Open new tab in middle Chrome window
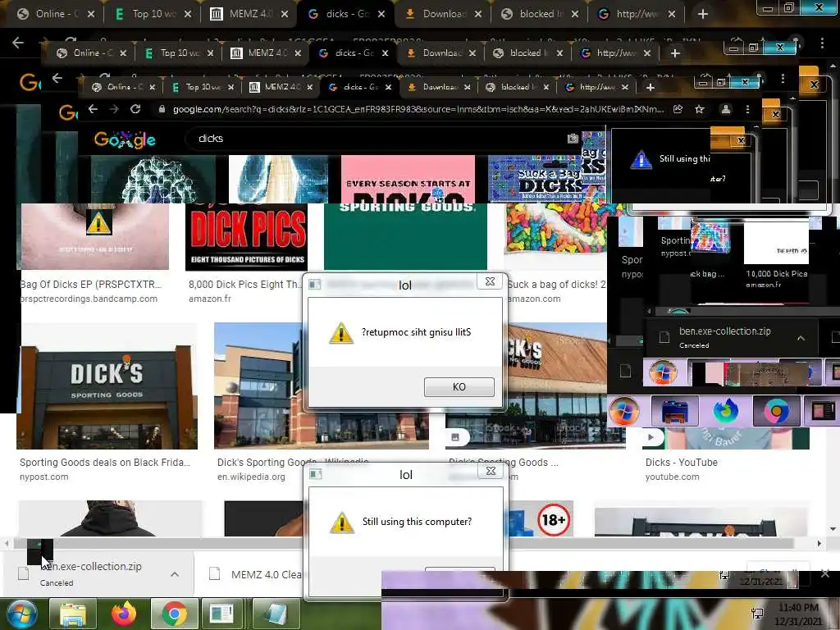This screenshot has height=630, width=840. [x=675, y=53]
